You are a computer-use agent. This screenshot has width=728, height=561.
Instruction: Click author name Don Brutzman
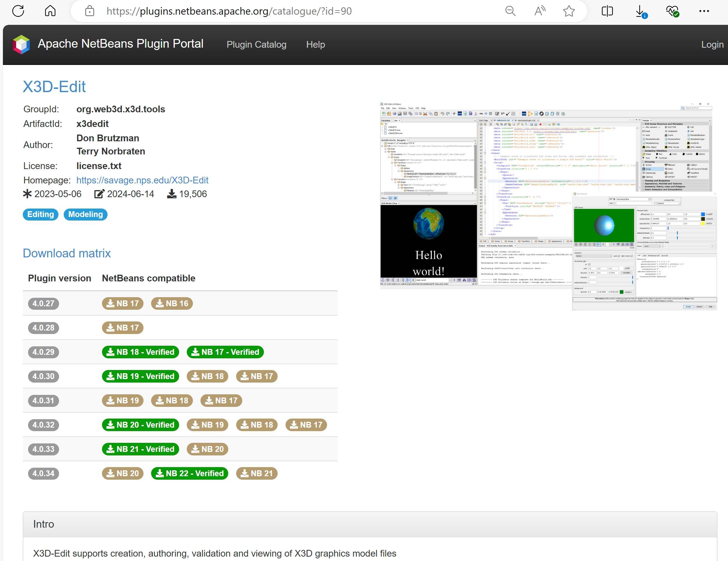tap(108, 138)
